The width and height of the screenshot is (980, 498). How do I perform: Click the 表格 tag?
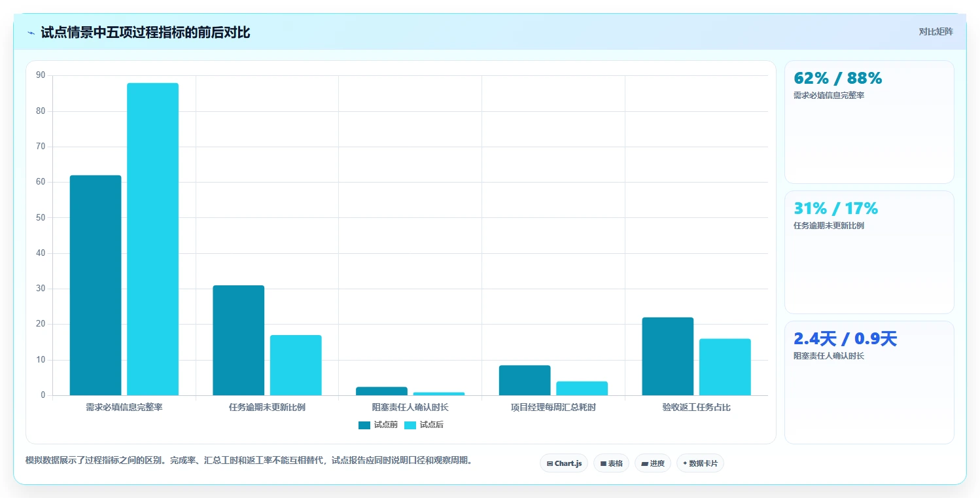611,463
